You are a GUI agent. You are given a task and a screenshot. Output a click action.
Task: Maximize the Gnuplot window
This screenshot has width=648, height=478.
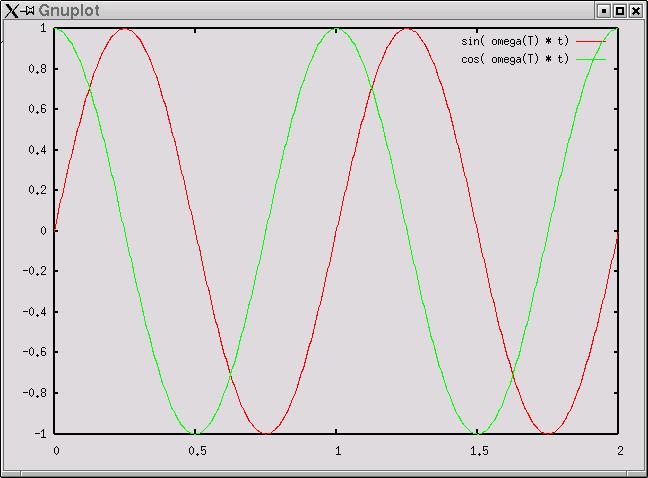click(620, 10)
